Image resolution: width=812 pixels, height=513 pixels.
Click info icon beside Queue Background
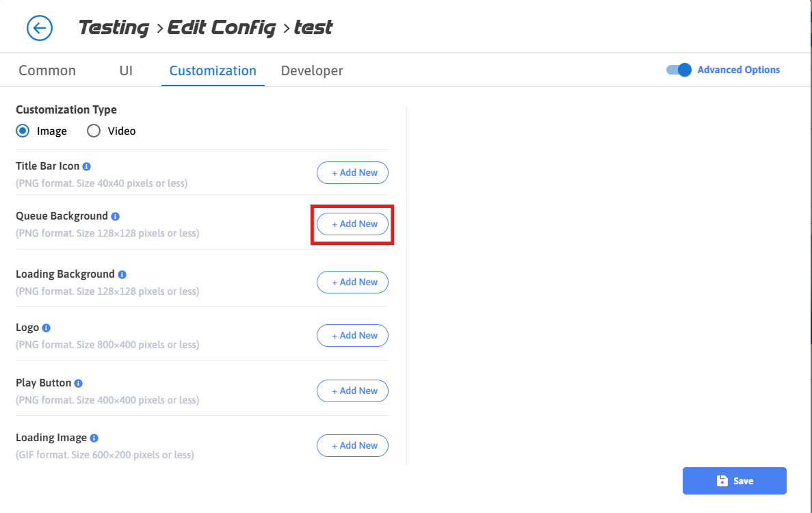click(115, 216)
